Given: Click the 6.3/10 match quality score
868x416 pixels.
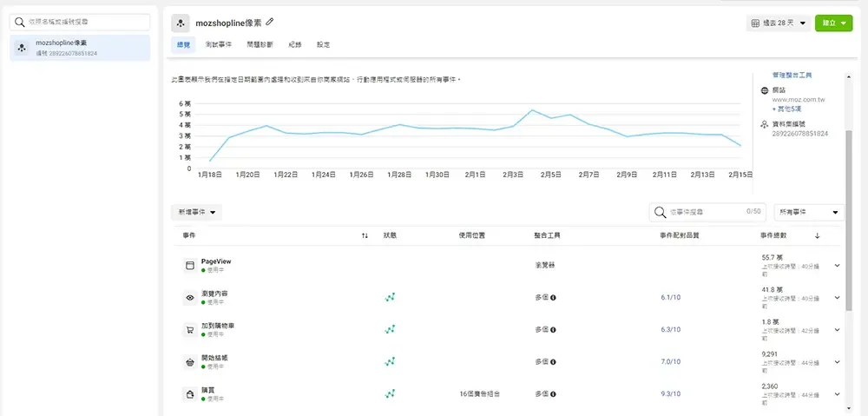Looking at the screenshot, I should point(670,330).
